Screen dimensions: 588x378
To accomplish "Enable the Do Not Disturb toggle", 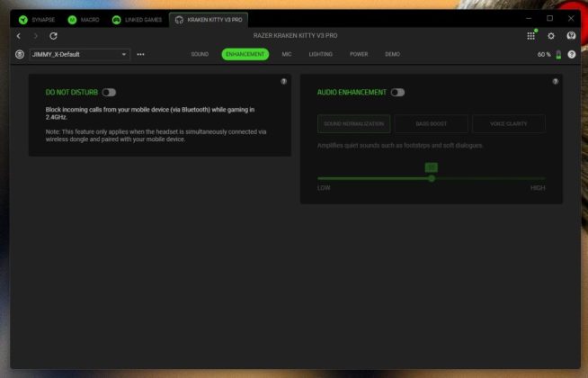I will [109, 92].
